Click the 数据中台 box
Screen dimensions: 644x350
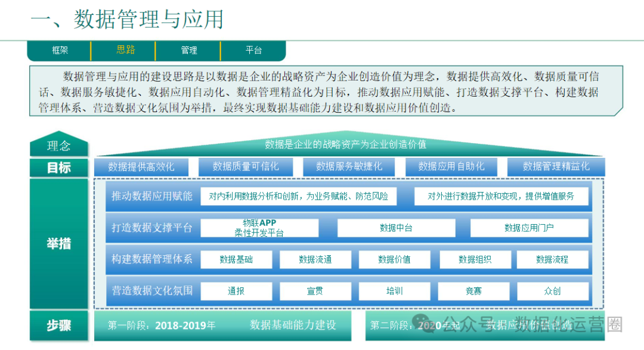pyautogui.click(x=396, y=228)
